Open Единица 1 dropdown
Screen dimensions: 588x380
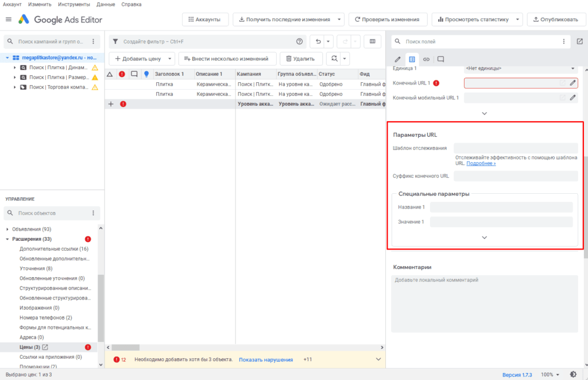coord(520,68)
